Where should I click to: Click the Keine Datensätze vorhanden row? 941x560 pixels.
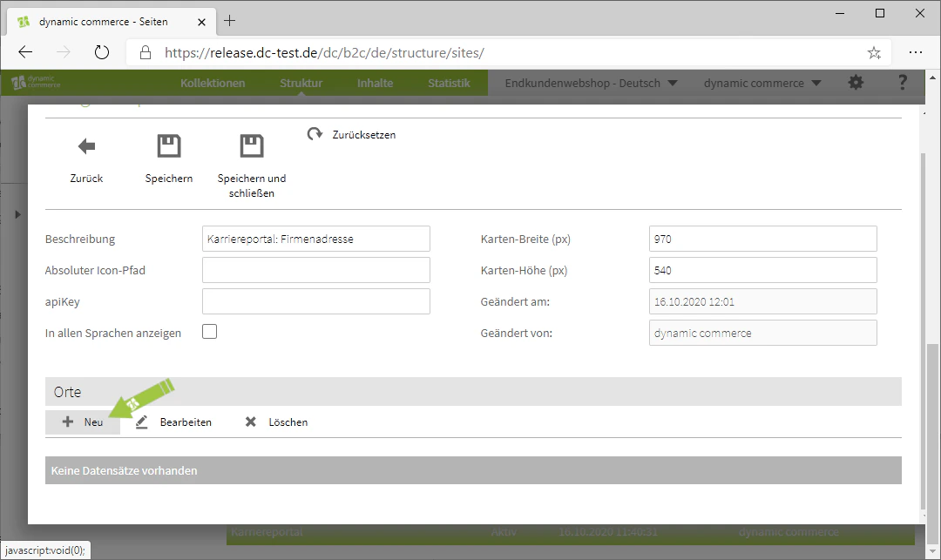(x=473, y=470)
